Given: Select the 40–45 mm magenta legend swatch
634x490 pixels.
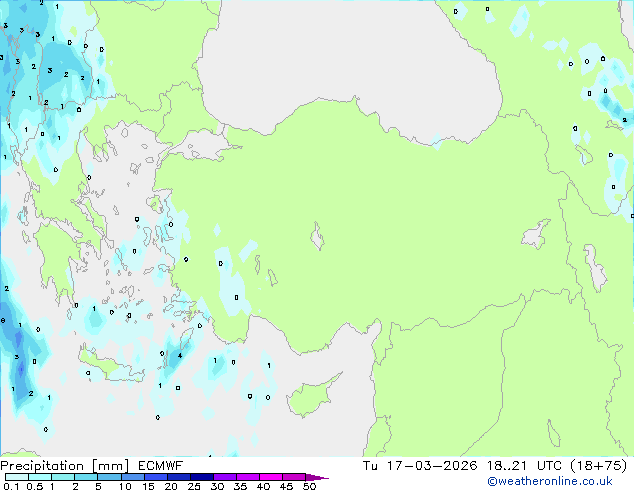Looking at the screenshot, I should (271, 477).
